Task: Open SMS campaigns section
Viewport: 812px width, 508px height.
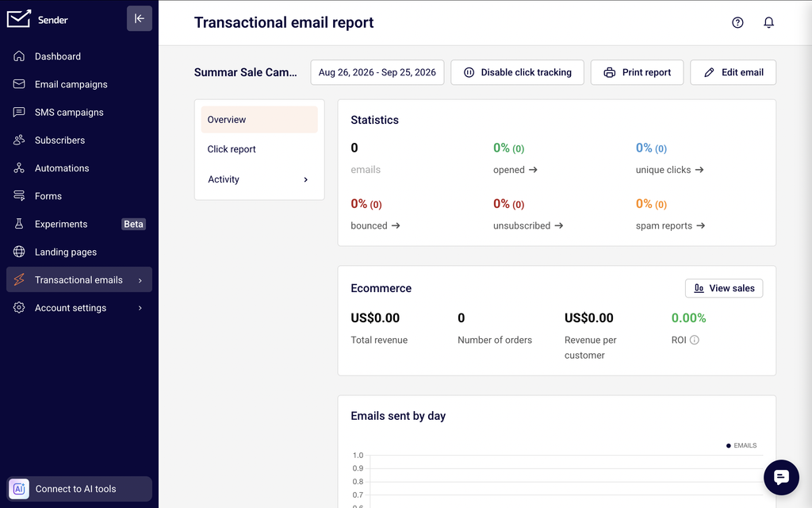Action: pyautogui.click(x=79, y=112)
